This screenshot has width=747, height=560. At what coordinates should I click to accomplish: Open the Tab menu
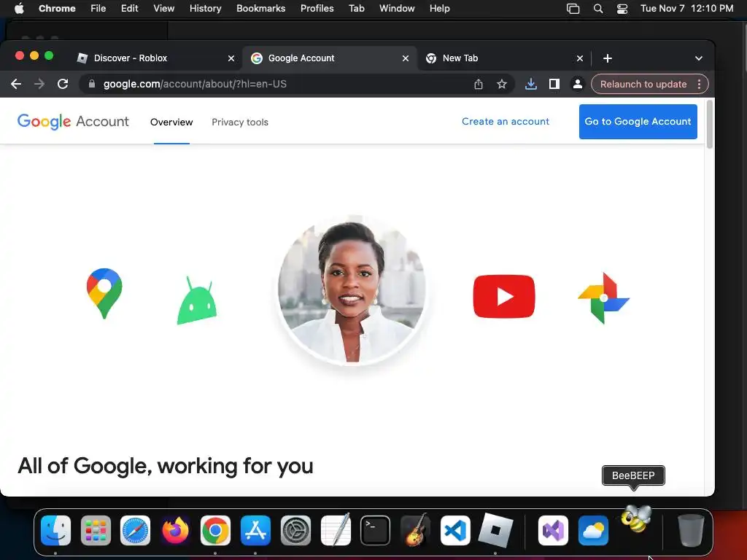[356, 8]
